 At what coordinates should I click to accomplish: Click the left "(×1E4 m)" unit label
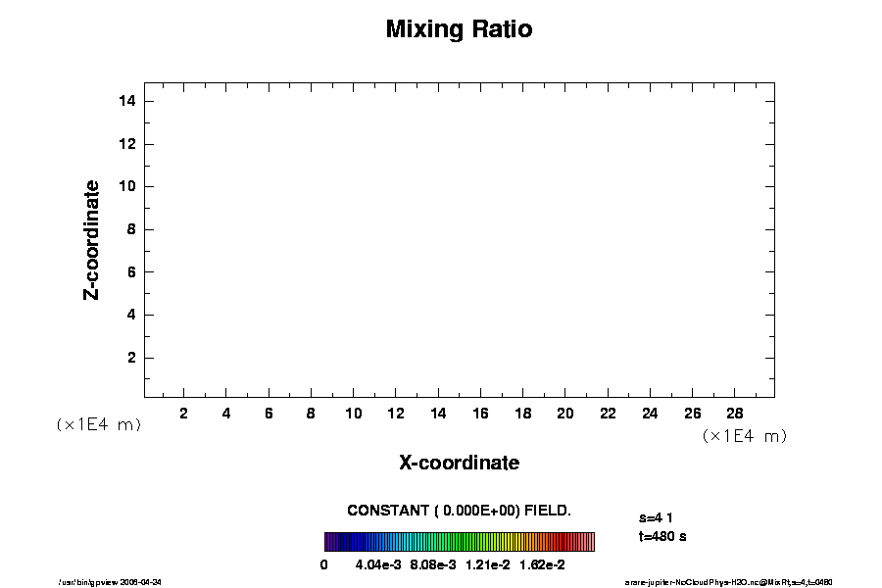pos(98,424)
